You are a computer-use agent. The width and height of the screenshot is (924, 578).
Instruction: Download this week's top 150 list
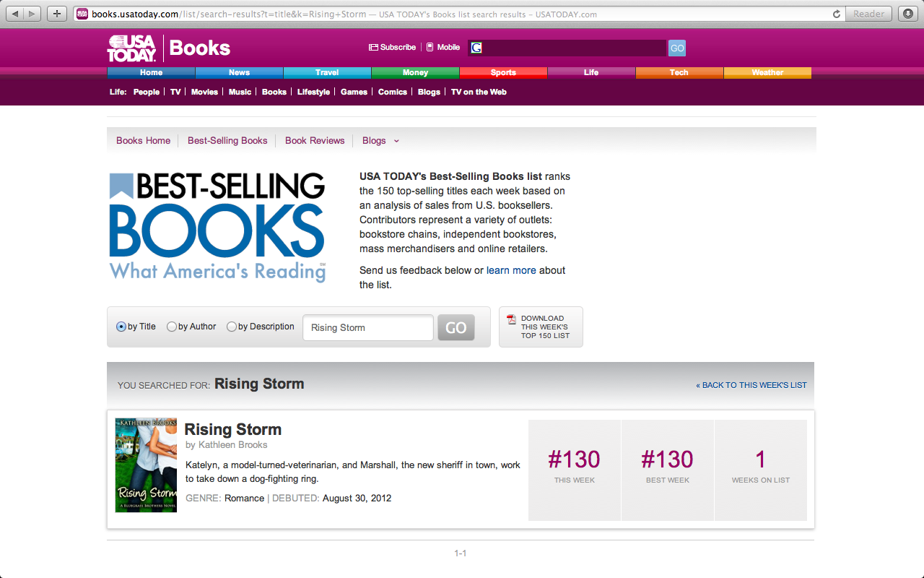tap(541, 327)
